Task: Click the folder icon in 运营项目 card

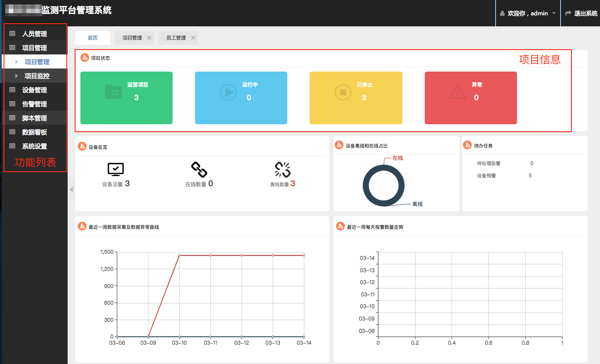Action: pyautogui.click(x=113, y=92)
